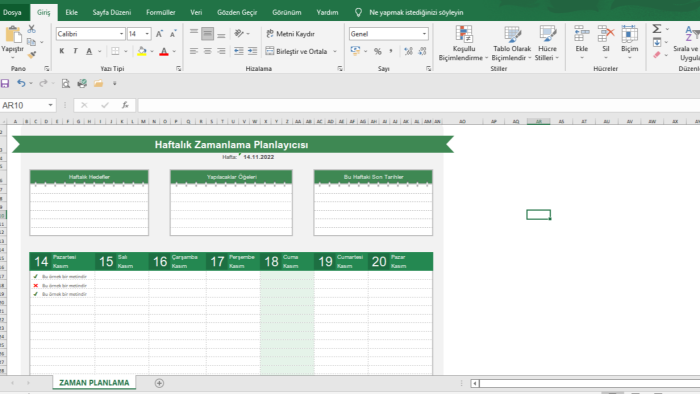Switch to the Veri tab
Image resolution: width=700 pixels, height=394 pixels.
[x=196, y=12]
